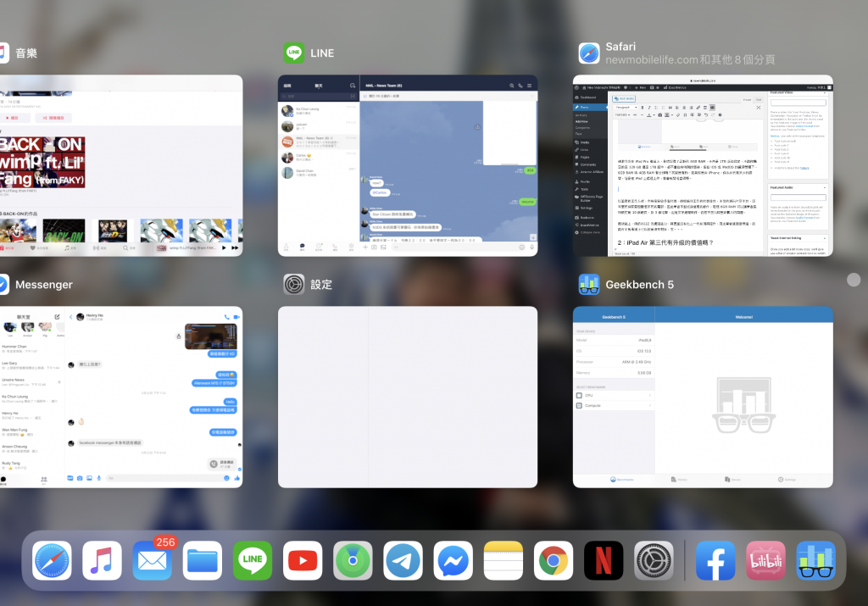Open Safari from the dock
The height and width of the screenshot is (606, 868).
tap(52, 560)
